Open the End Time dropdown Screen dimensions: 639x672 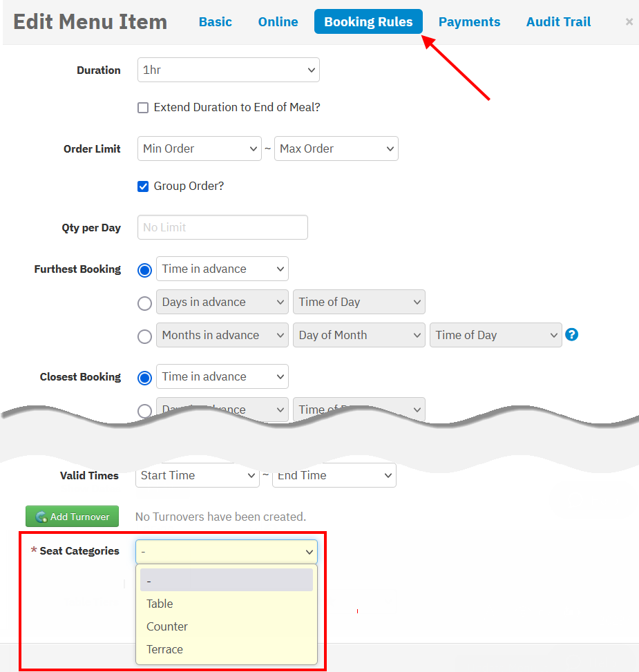[x=334, y=475]
